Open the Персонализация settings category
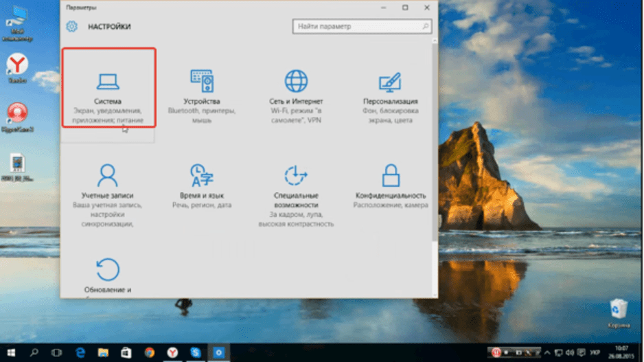Screen dimensions: 644x362 tap(390, 96)
